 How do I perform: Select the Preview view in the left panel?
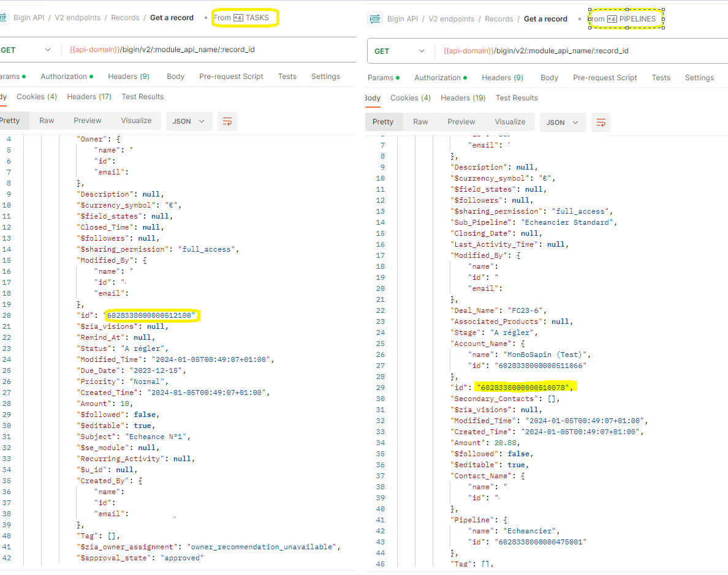[x=87, y=121]
